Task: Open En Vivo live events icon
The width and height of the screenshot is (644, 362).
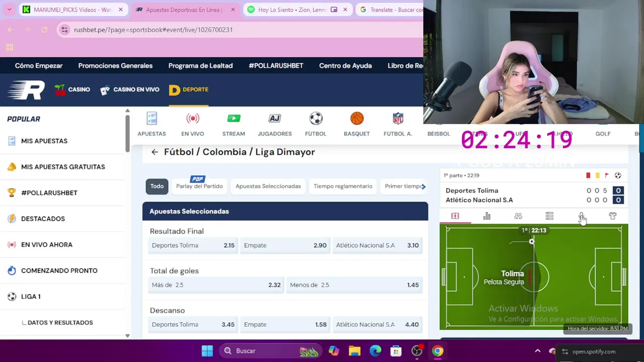Action: click(193, 124)
